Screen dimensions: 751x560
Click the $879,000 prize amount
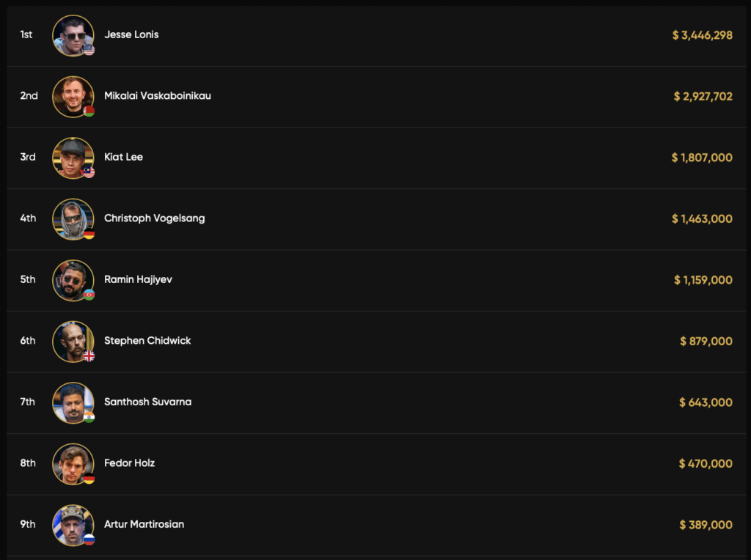[x=706, y=341]
